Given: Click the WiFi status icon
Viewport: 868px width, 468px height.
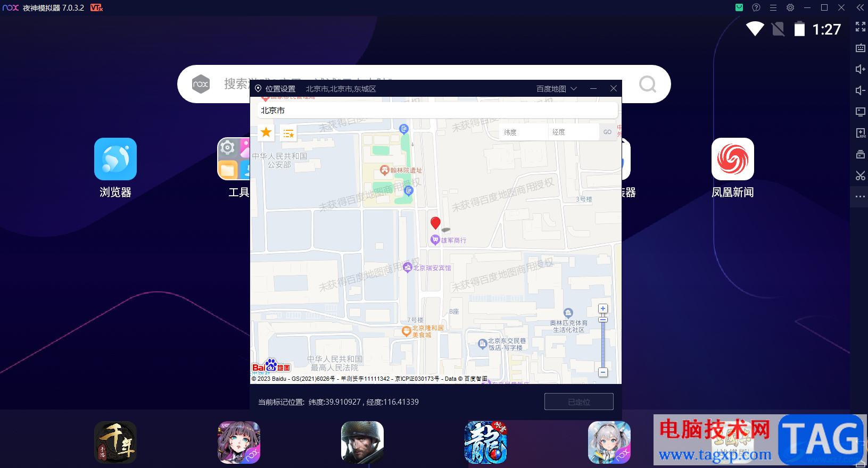Looking at the screenshot, I should (755, 29).
